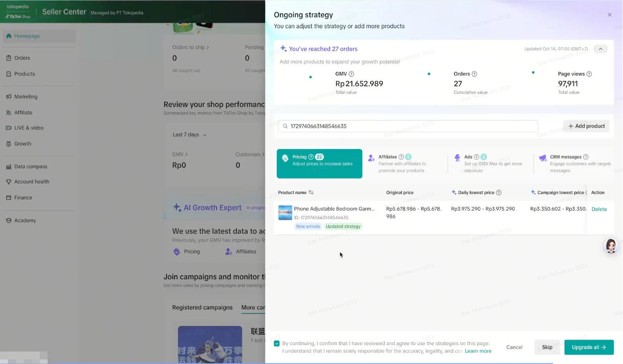Click the product ID search field
The height and width of the screenshot is (364, 623).
pos(408,126)
